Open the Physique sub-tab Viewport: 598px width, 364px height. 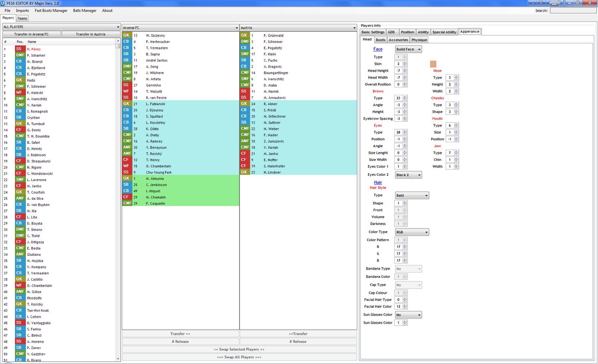419,40
